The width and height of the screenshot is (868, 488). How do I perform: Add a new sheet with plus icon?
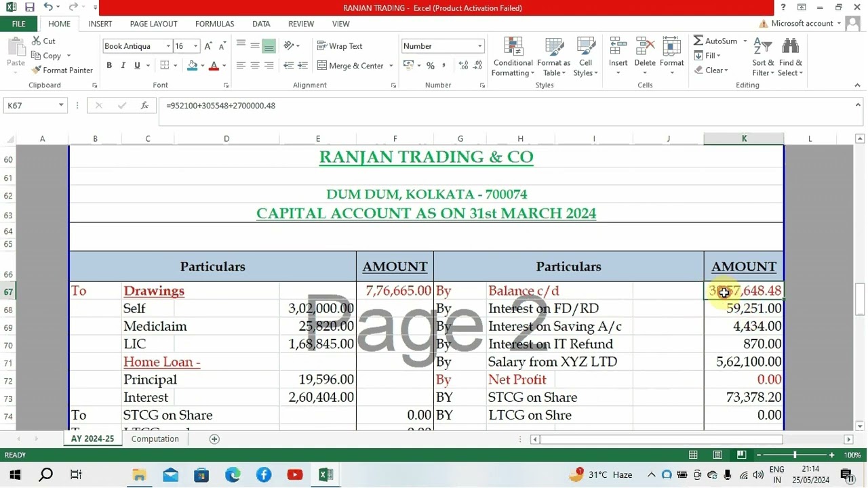214,439
